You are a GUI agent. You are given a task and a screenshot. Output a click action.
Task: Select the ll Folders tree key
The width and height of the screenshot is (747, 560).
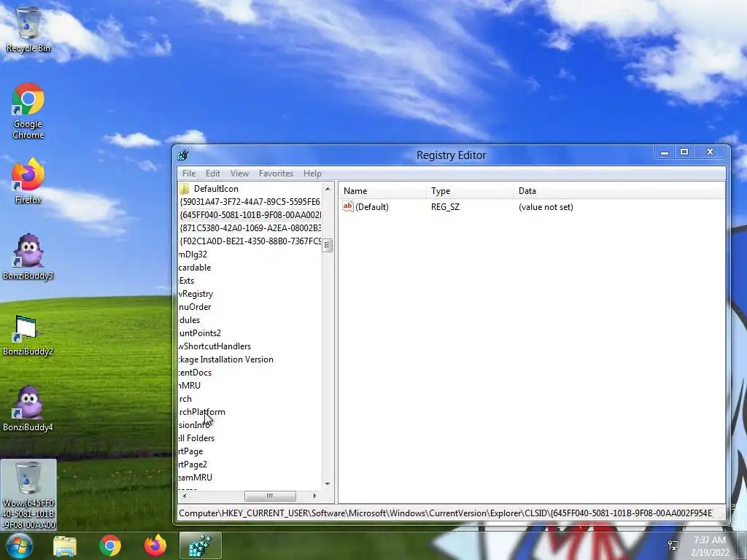pos(196,438)
